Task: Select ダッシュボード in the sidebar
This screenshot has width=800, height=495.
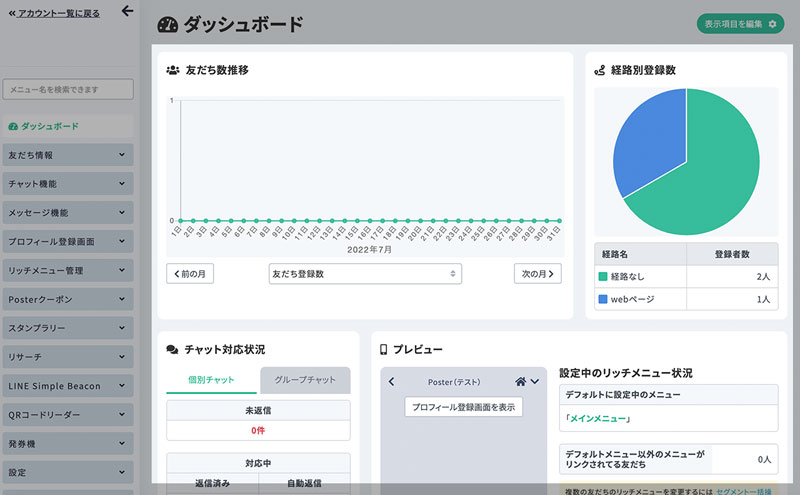Action: [x=68, y=126]
